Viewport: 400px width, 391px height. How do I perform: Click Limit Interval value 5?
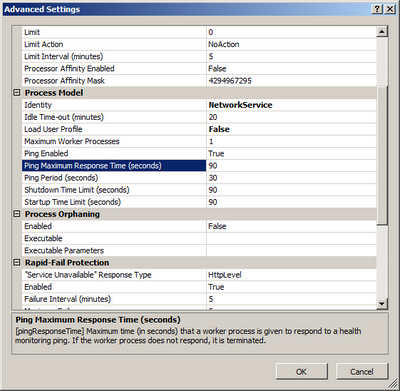point(291,56)
